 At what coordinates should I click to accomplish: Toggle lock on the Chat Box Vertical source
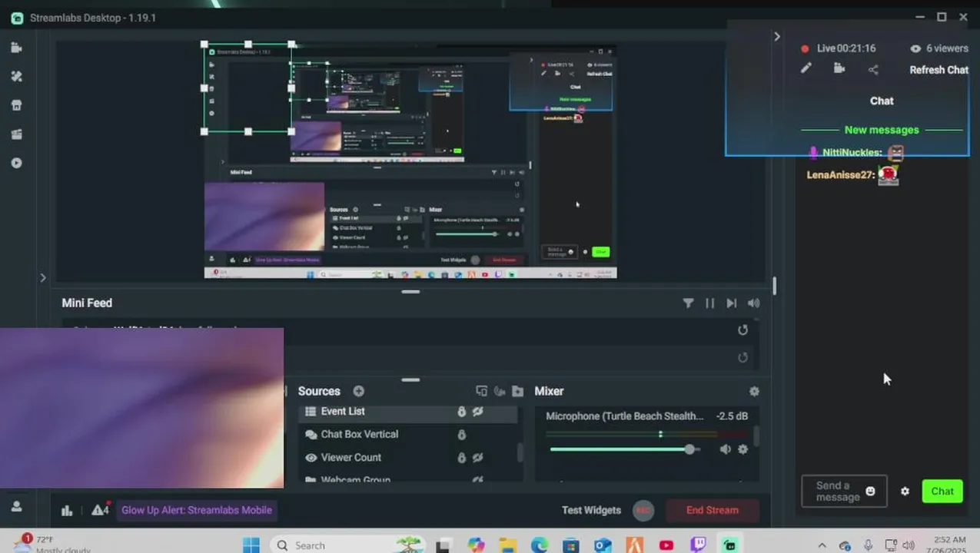pos(461,435)
